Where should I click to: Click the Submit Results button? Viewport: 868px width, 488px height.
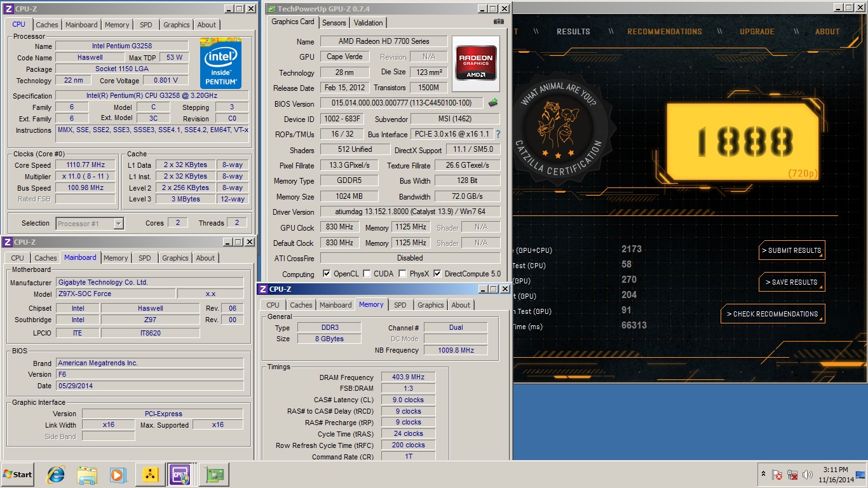click(x=792, y=250)
